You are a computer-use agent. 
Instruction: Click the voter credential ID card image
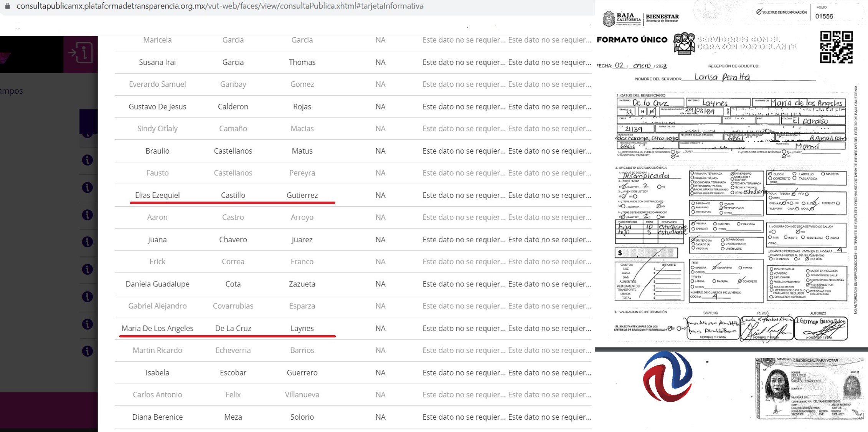click(x=809, y=388)
